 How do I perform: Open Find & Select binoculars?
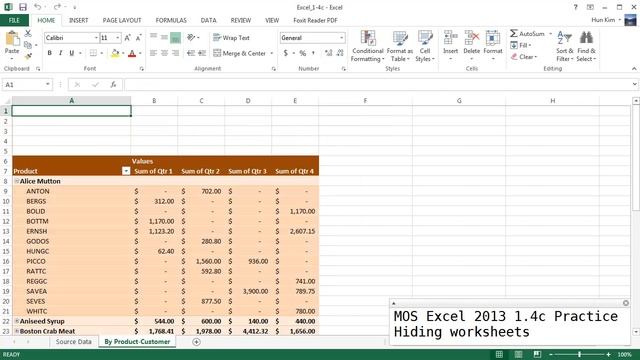586,46
